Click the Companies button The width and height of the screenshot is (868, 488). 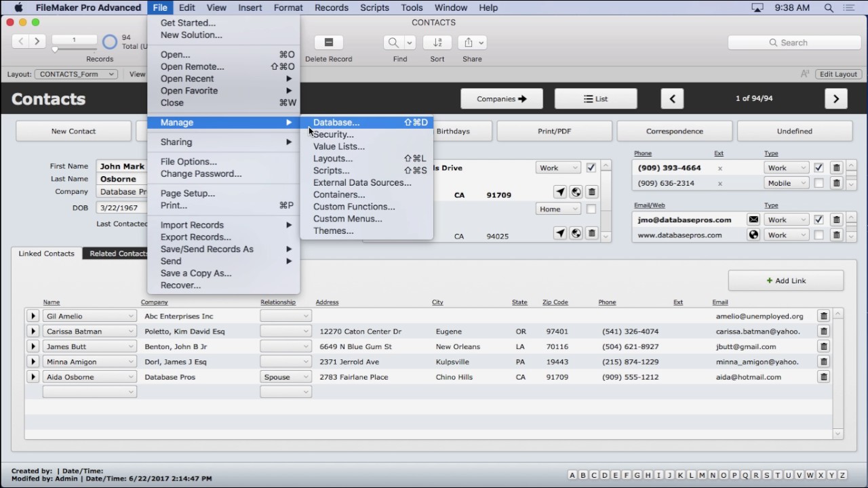[502, 99]
